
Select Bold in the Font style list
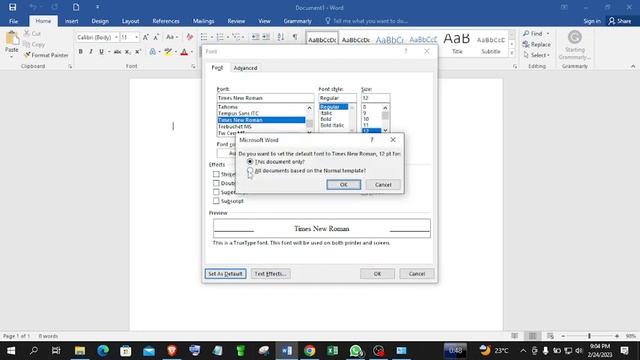pos(326,119)
